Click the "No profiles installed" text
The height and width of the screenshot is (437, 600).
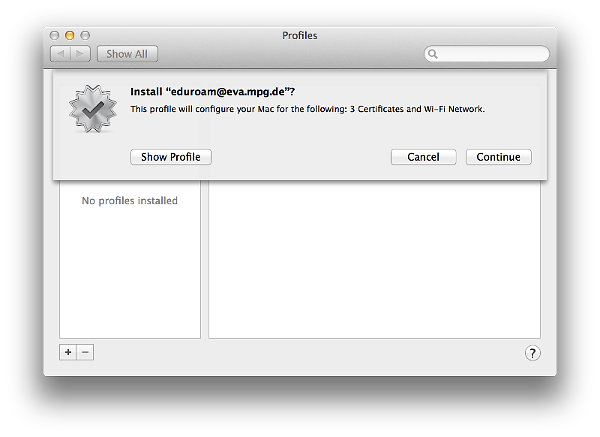tap(130, 201)
